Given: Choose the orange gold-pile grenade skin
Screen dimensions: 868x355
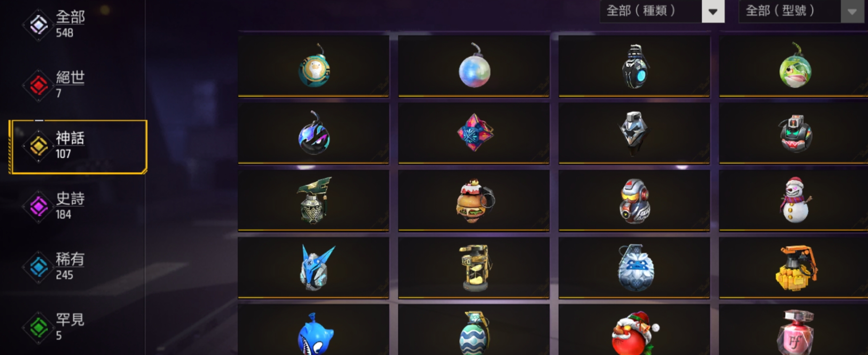Looking at the screenshot, I should pos(794,268).
